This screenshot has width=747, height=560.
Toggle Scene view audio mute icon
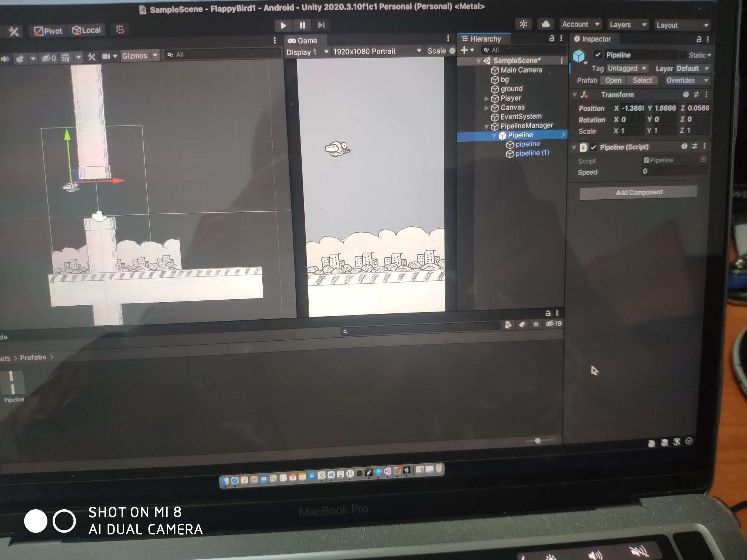pos(5,59)
